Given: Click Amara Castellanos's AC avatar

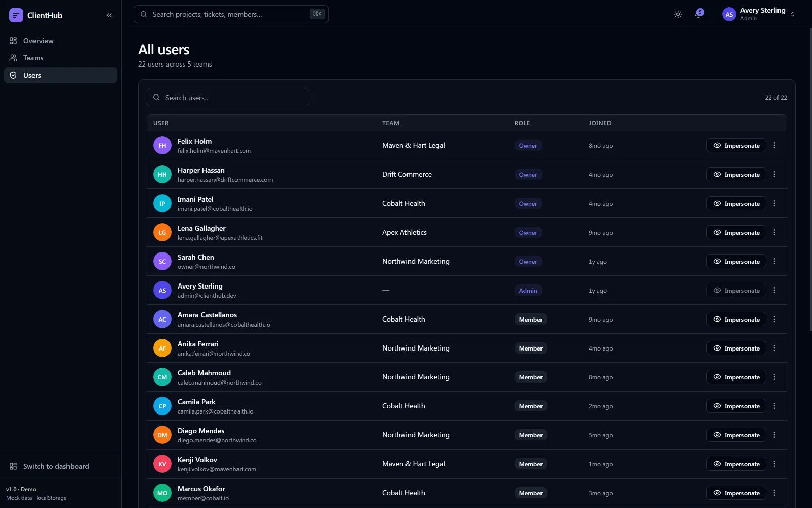Looking at the screenshot, I should click(x=162, y=319).
